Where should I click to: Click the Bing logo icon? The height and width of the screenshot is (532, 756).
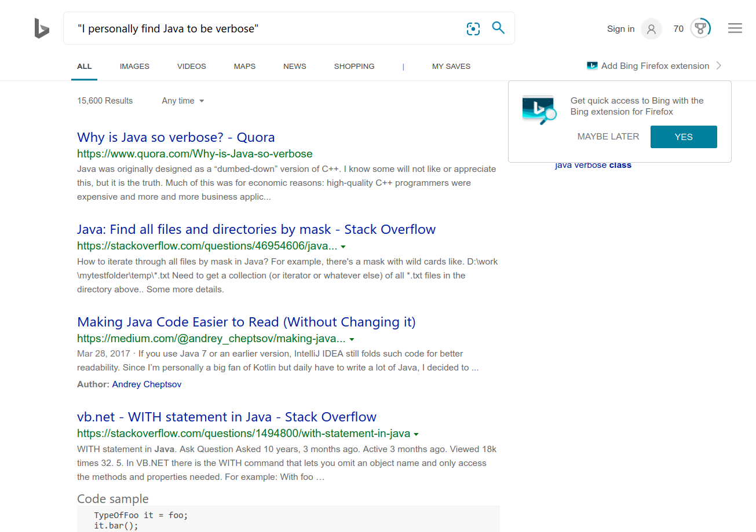click(x=42, y=28)
